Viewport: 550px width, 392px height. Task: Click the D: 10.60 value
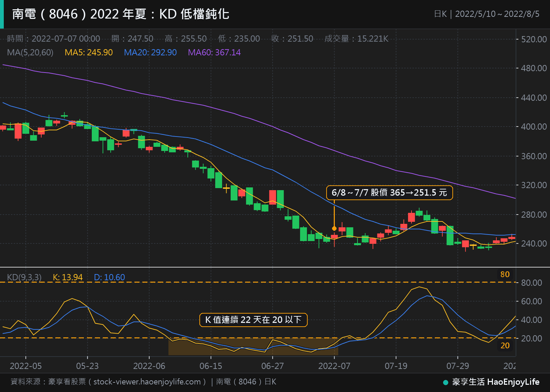click(109, 277)
